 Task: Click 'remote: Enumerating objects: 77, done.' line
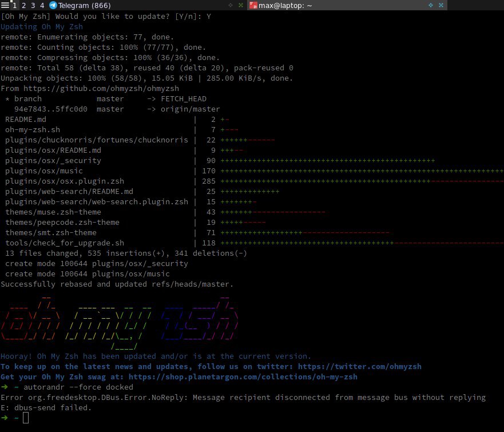[x=87, y=37]
